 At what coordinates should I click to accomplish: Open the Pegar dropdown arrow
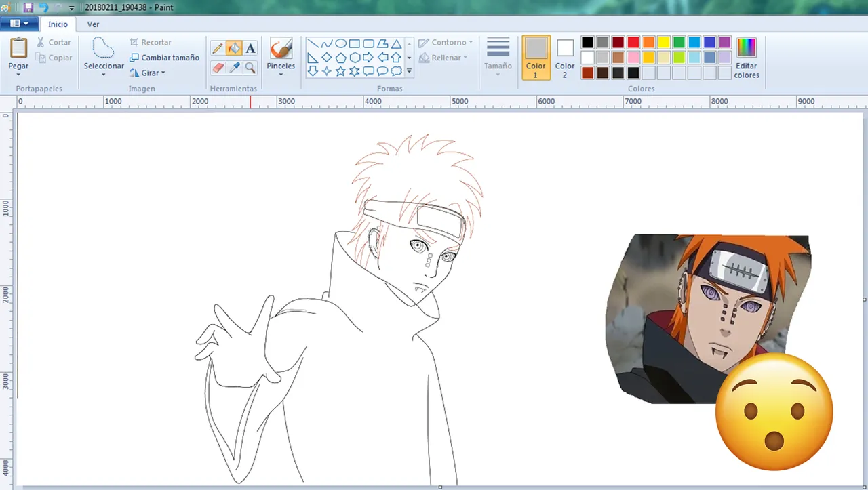(x=18, y=75)
